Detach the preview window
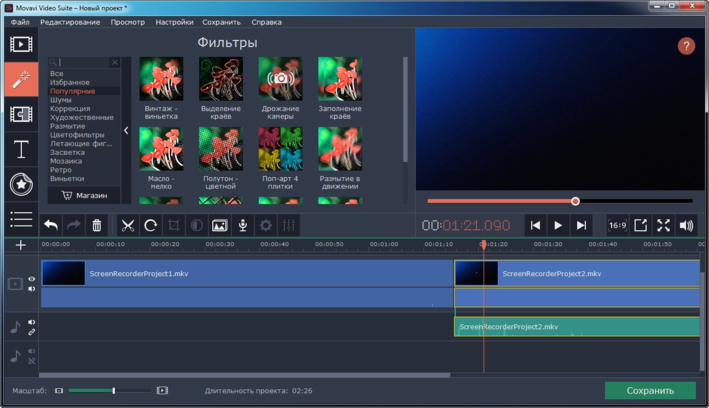 coord(641,225)
